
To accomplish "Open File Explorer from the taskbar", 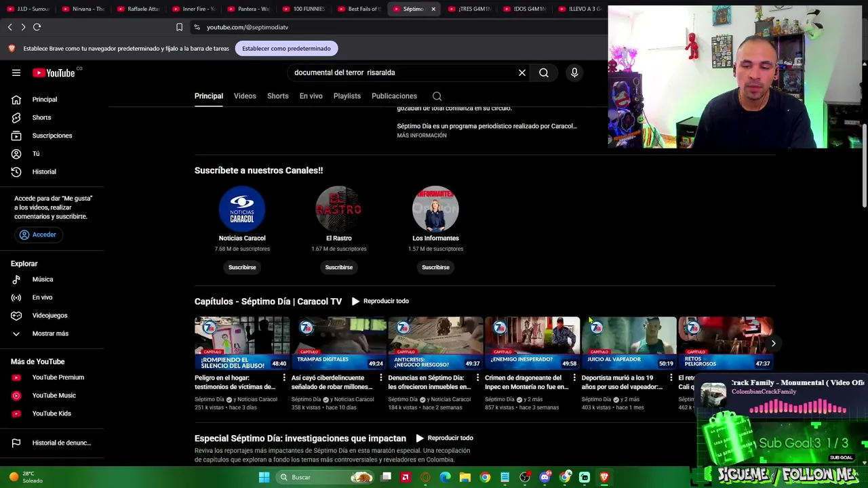I will 465,477.
